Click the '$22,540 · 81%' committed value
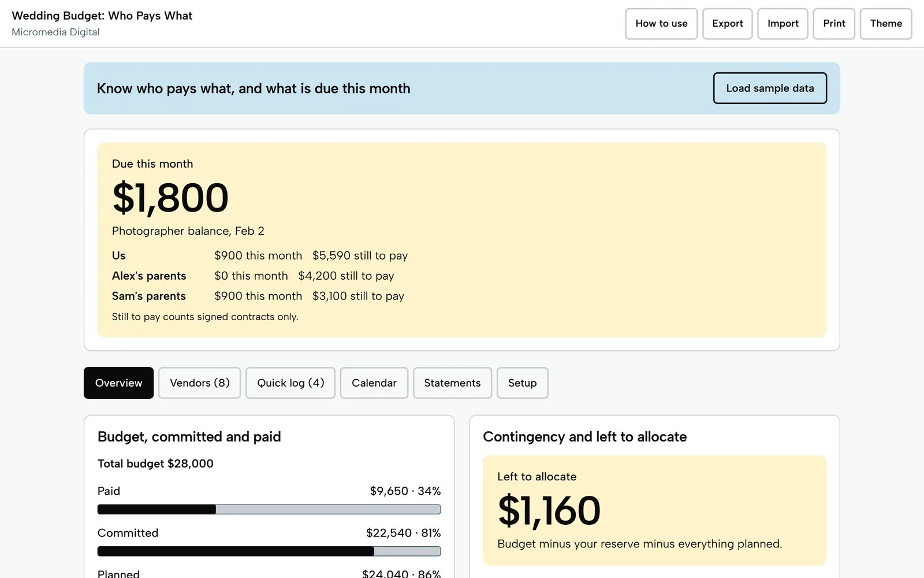Viewport: 924px width, 578px height. click(x=404, y=533)
